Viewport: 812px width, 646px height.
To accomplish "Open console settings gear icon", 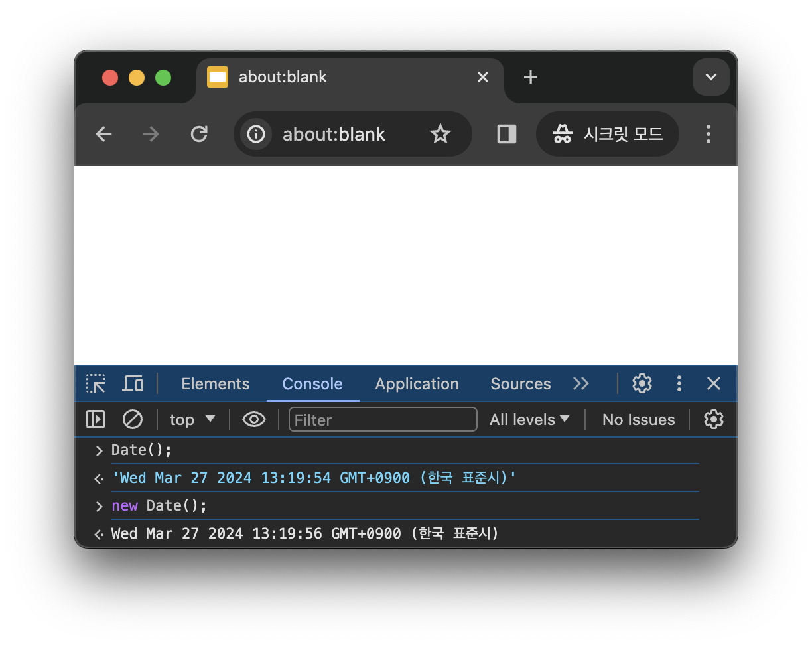I will (714, 419).
